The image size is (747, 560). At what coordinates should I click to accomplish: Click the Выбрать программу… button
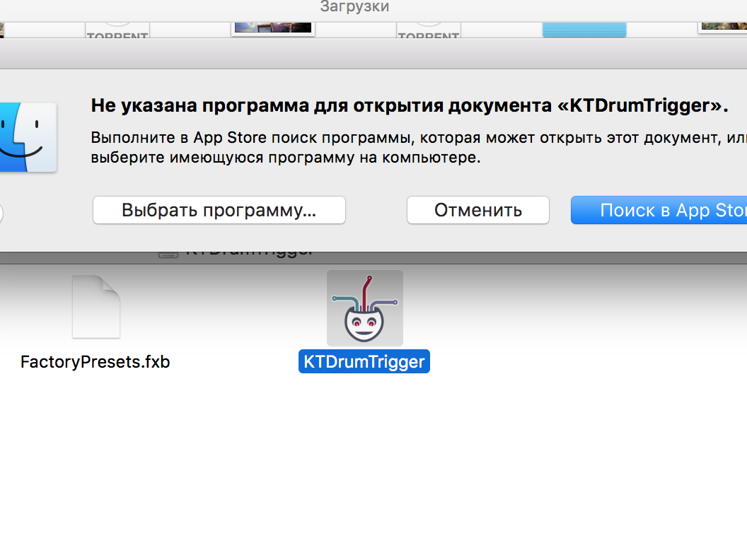click(x=219, y=210)
